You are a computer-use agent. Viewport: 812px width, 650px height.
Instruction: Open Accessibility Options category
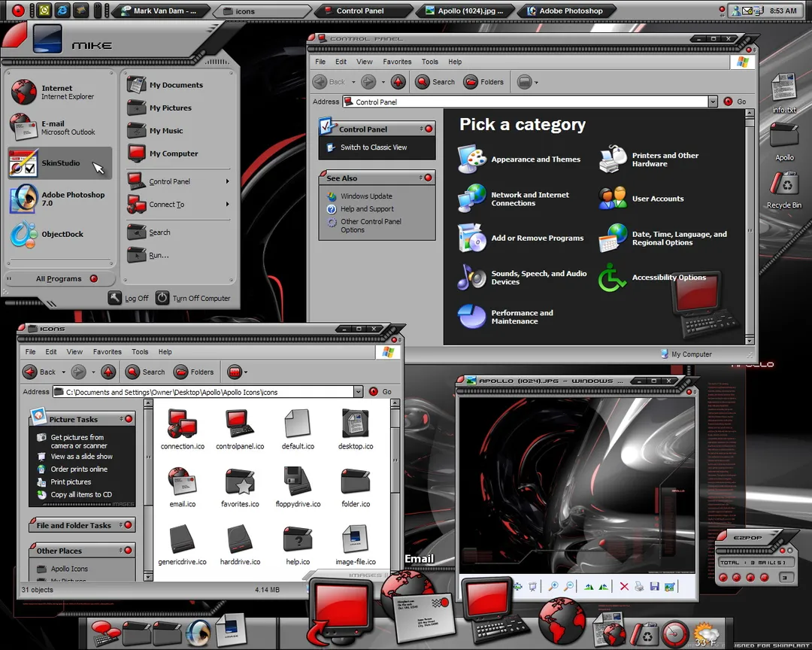click(653, 278)
